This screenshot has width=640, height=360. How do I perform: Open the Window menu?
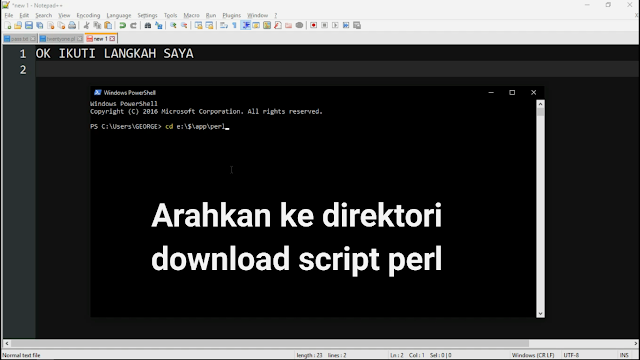tap(257, 15)
